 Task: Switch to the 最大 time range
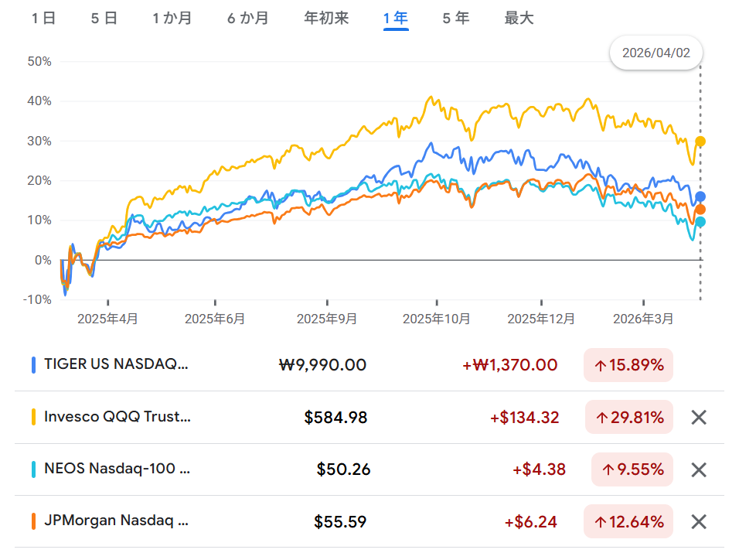point(519,18)
